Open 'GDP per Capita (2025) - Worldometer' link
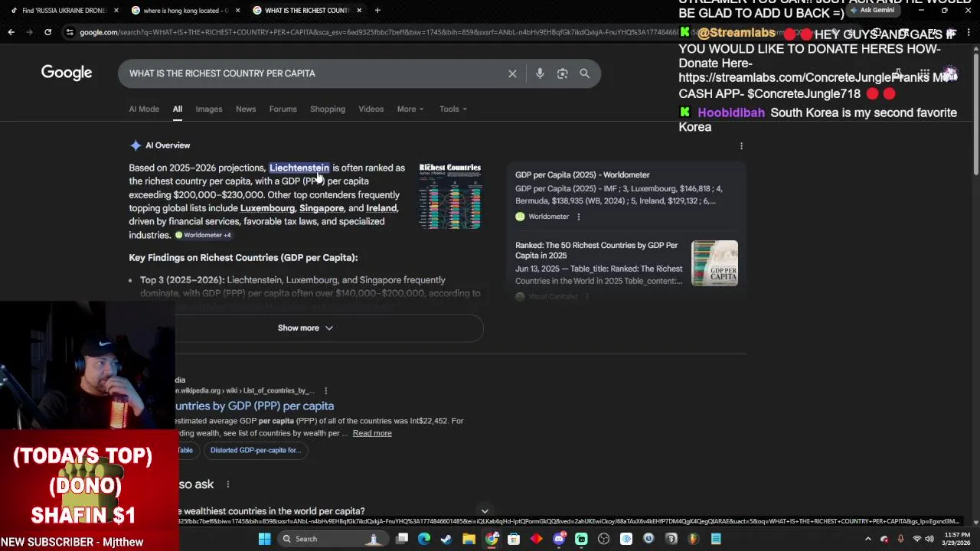The width and height of the screenshot is (980, 551). (x=582, y=174)
